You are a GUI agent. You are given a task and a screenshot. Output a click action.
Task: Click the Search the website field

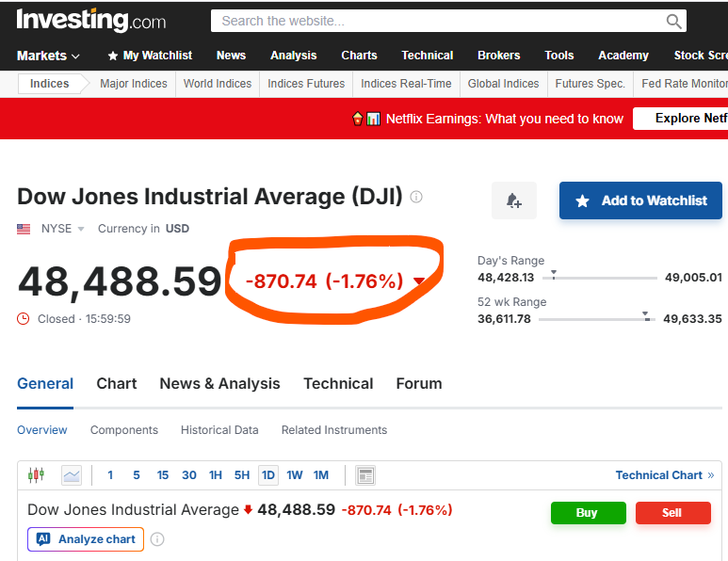pos(438,21)
